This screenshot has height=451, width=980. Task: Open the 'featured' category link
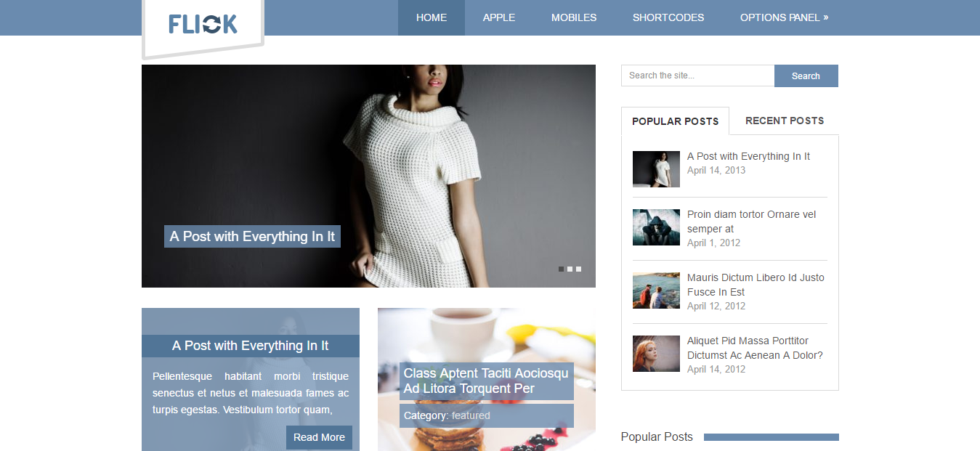tap(471, 416)
